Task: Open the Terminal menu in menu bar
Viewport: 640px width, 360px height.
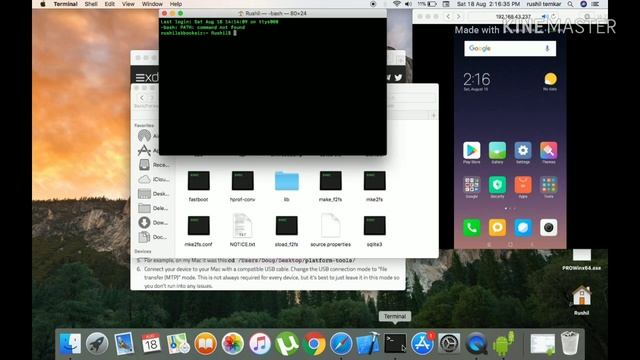Action: (x=65, y=4)
